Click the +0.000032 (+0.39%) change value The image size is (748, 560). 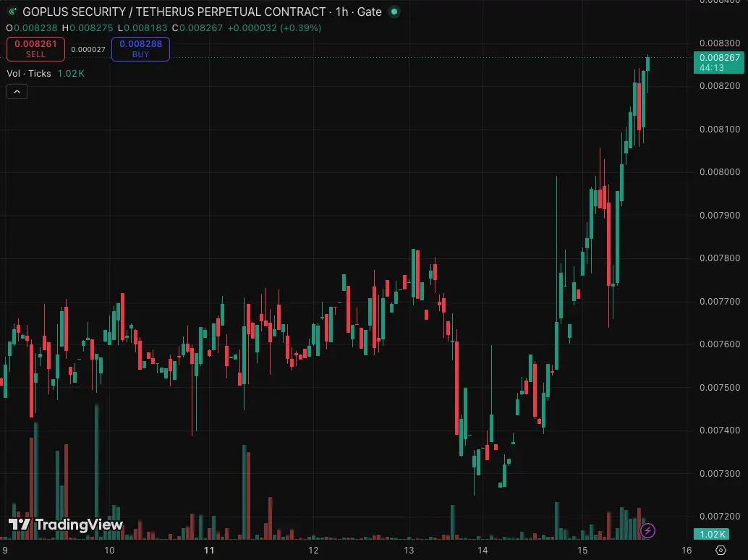tap(274, 28)
